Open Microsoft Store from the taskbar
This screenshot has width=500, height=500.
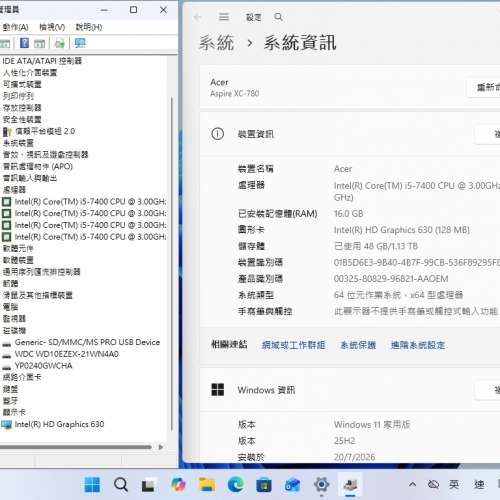pyautogui.click(x=264, y=485)
